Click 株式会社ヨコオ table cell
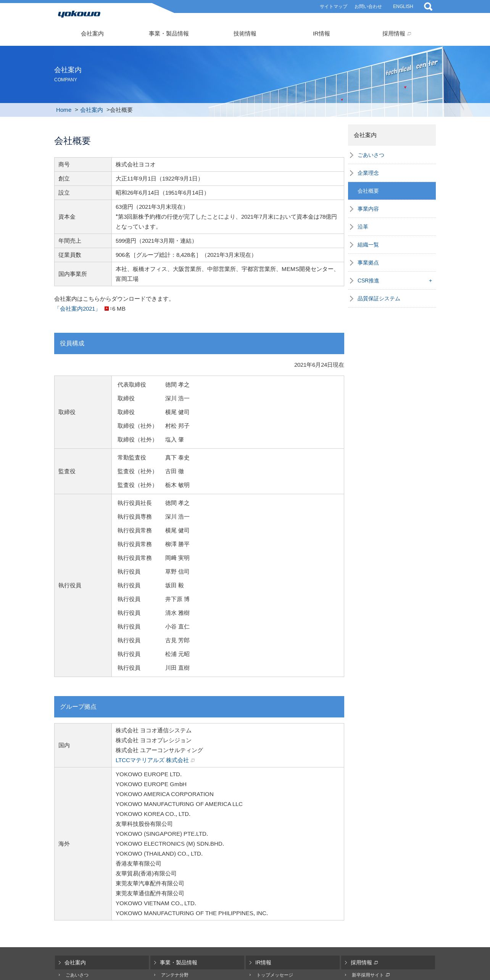490x980 pixels. coord(228,164)
